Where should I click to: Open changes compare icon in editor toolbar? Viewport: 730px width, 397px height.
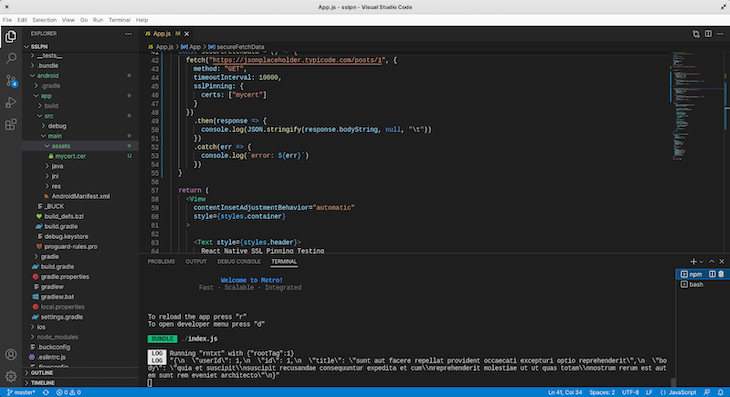pos(696,34)
